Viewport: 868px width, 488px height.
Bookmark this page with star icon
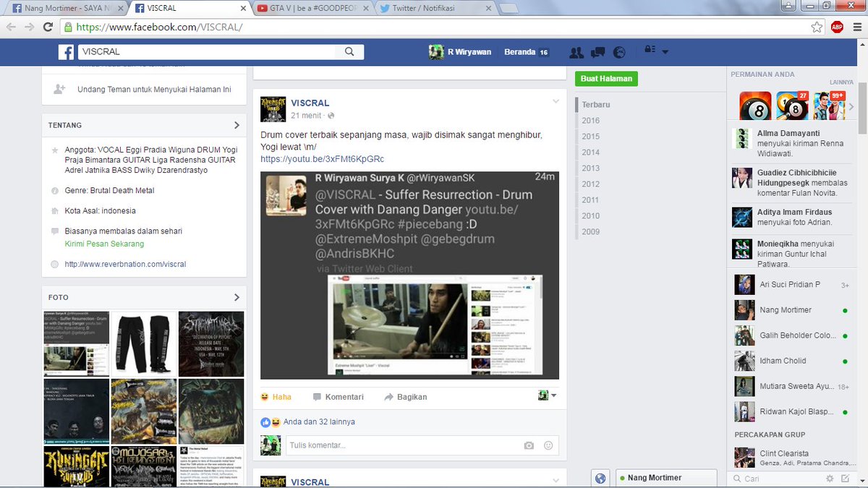pos(817,27)
